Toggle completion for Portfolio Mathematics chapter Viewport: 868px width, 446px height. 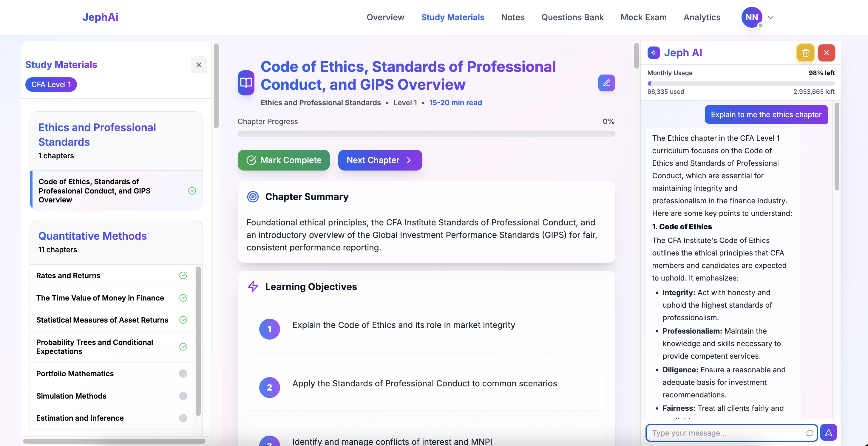183,374
